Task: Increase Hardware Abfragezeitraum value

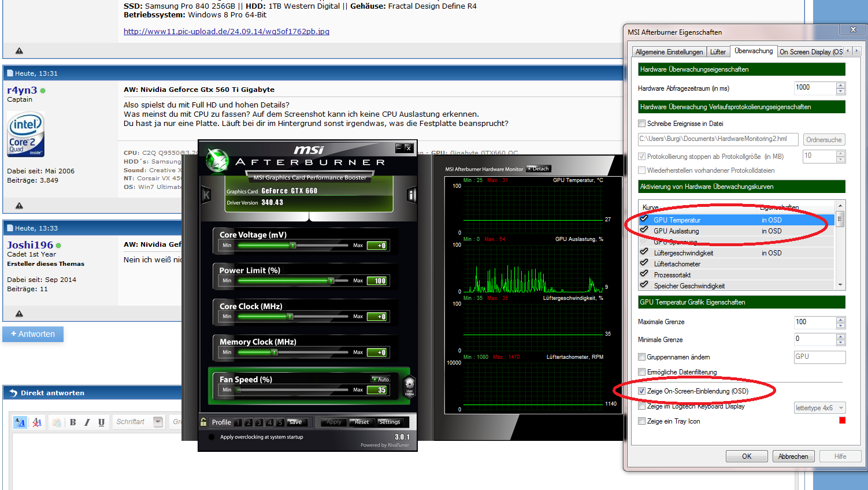Action: [841, 86]
